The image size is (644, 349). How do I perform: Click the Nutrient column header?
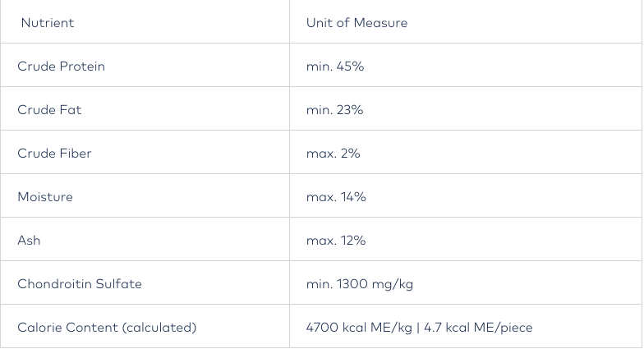pyautogui.click(x=48, y=23)
